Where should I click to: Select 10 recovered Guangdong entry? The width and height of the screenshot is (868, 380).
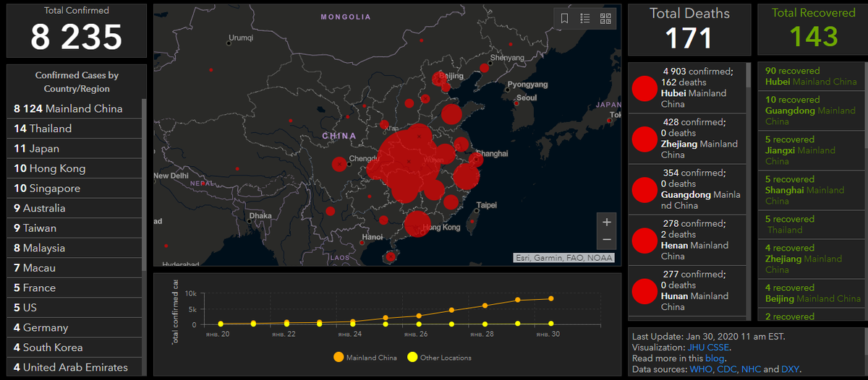(x=809, y=111)
